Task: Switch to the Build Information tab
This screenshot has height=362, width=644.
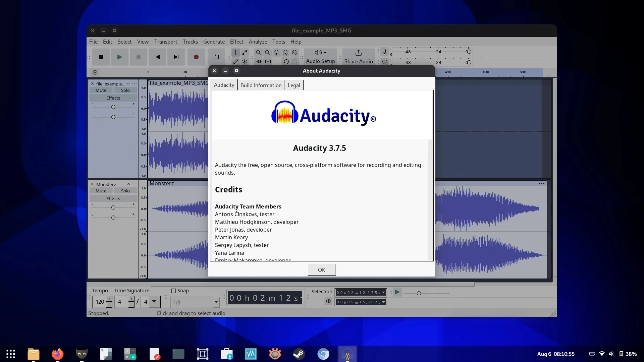Action: (261, 85)
